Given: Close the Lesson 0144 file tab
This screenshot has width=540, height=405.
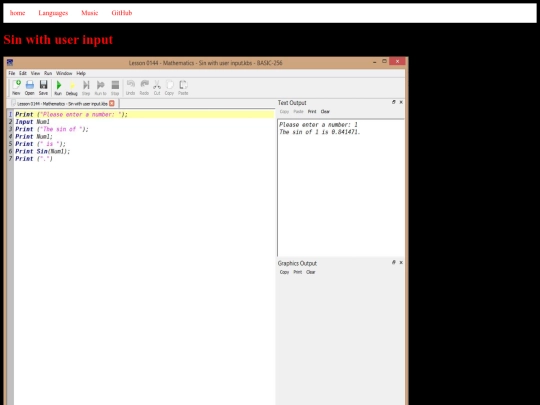Looking at the screenshot, I should pos(112,103).
